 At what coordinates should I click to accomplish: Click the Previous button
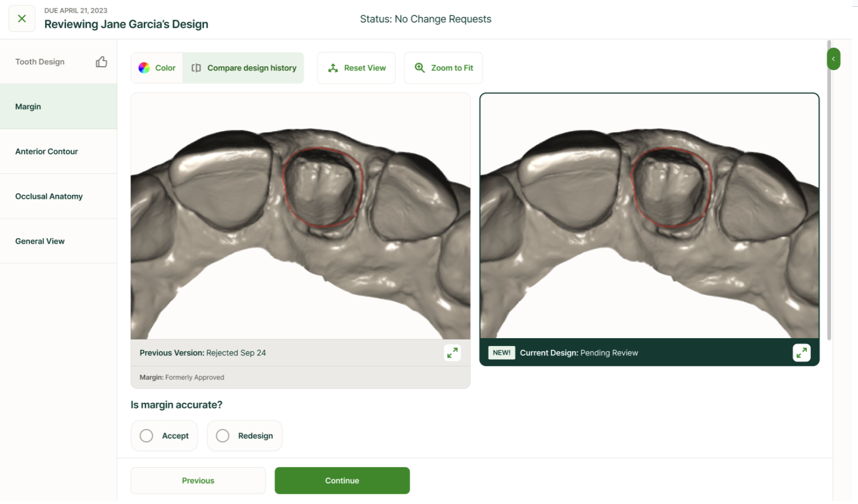pyautogui.click(x=198, y=480)
